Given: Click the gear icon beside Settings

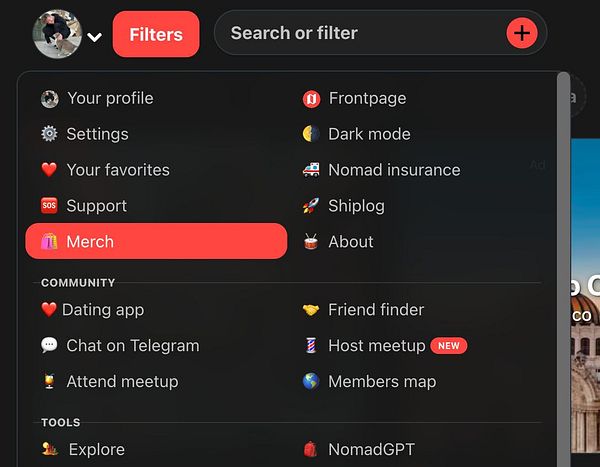Looking at the screenshot, I should pyautogui.click(x=49, y=134).
